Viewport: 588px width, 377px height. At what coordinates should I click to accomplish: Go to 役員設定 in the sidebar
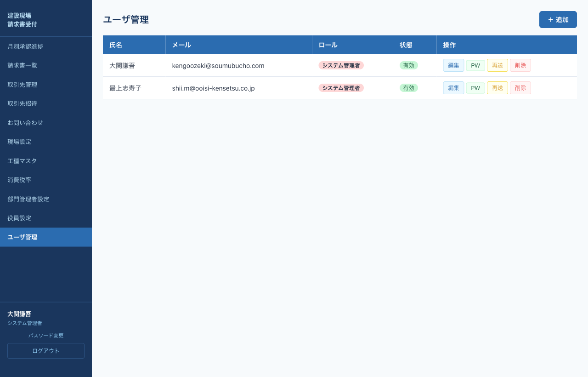point(46,218)
